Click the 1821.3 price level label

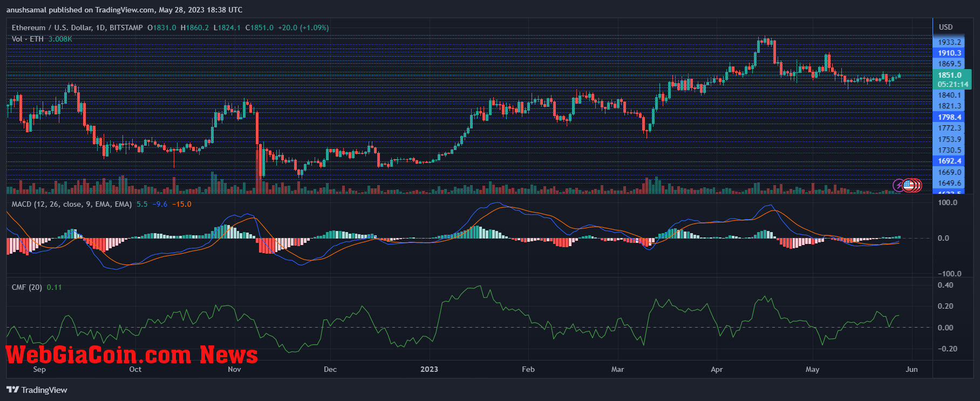[949, 106]
